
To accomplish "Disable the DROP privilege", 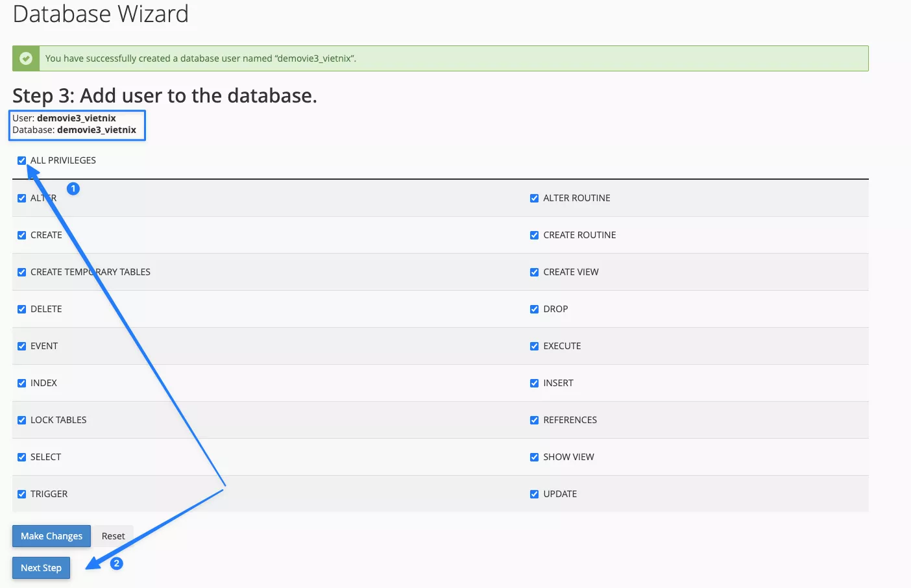I will 534,309.
